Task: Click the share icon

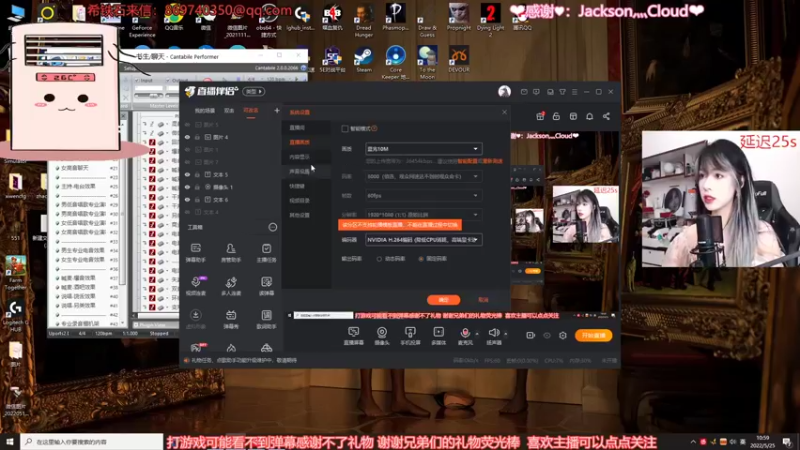Action: [x=606, y=116]
